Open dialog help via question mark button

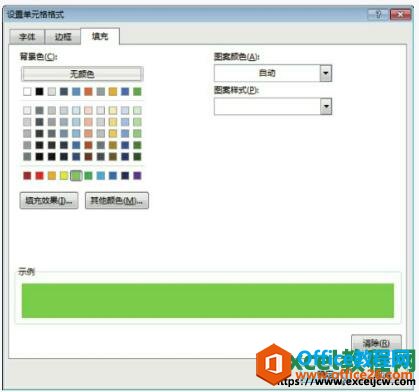pyautogui.click(x=378, y=14)
